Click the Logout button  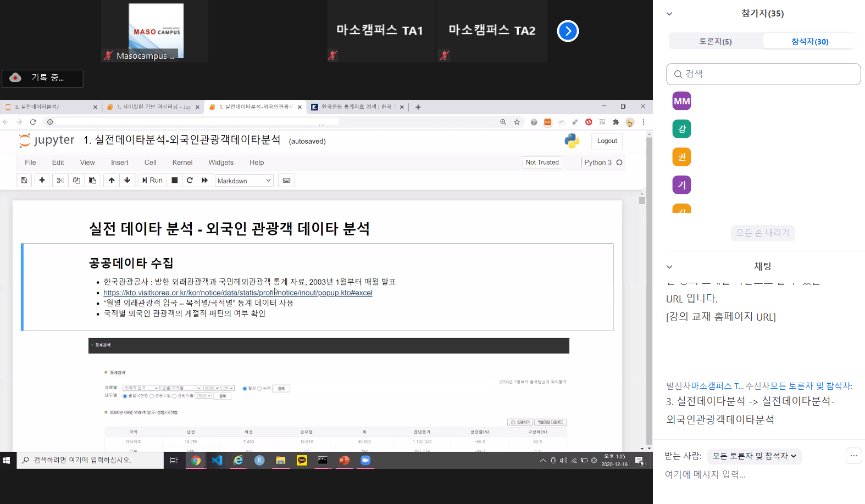click(607, 141)
